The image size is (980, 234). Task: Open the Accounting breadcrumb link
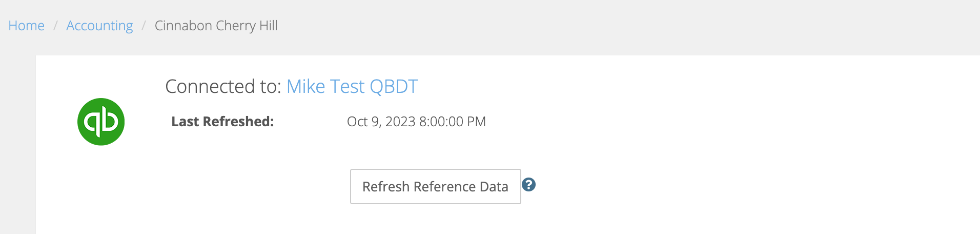tap(99, 26)
